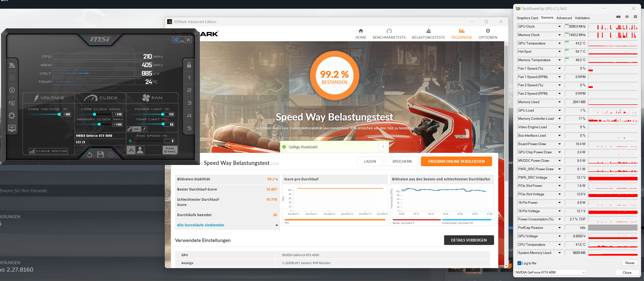Adjust the Memory Clock slider handle
The width and height of the screenshot is (644, 281).
[x=99, y=124]
